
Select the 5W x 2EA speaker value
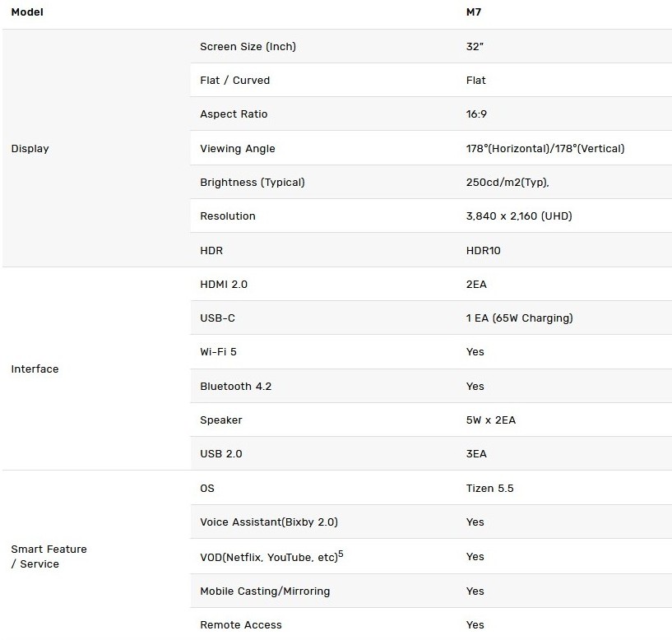490,420
